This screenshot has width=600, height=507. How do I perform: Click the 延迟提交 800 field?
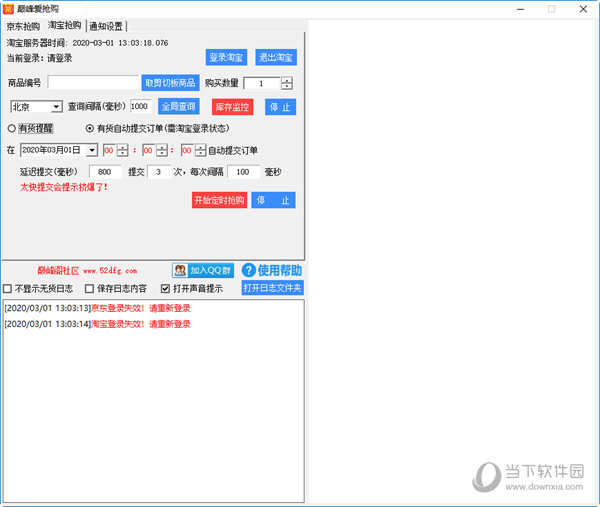point(105,172)
